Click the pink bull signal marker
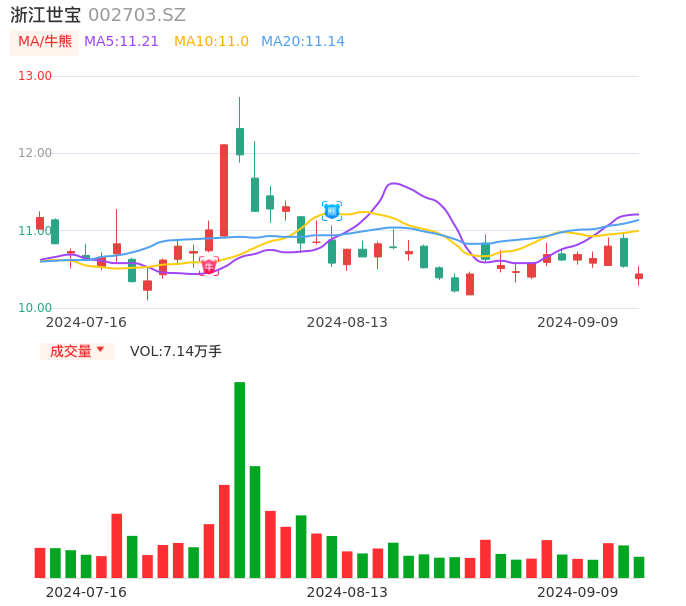 coord(209,266)
